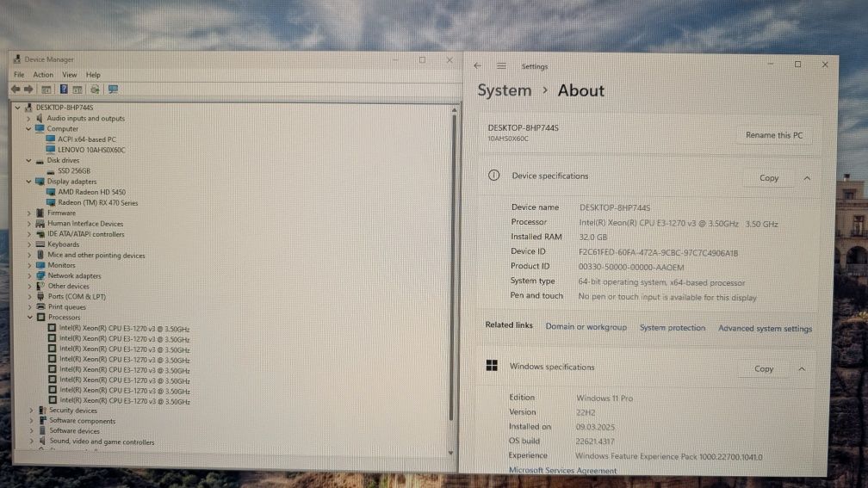Collapse the Disk drives category
This screenshot has height=488, width=868.
28,160
